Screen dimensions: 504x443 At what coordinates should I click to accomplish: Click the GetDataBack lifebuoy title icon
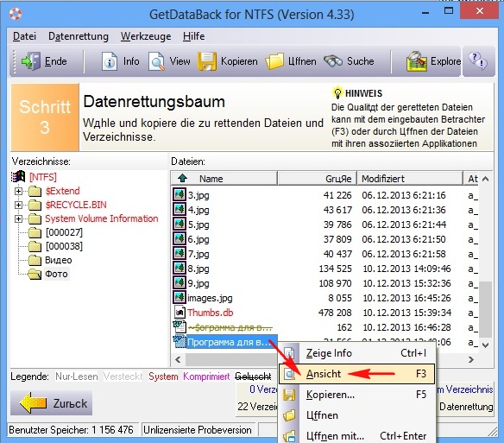point(16,14)
